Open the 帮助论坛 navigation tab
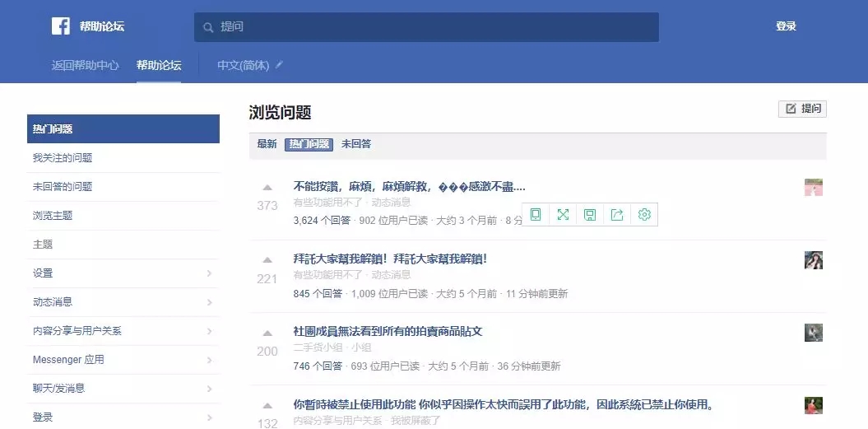This screenshot has height=429, width=868. [158, 65]
